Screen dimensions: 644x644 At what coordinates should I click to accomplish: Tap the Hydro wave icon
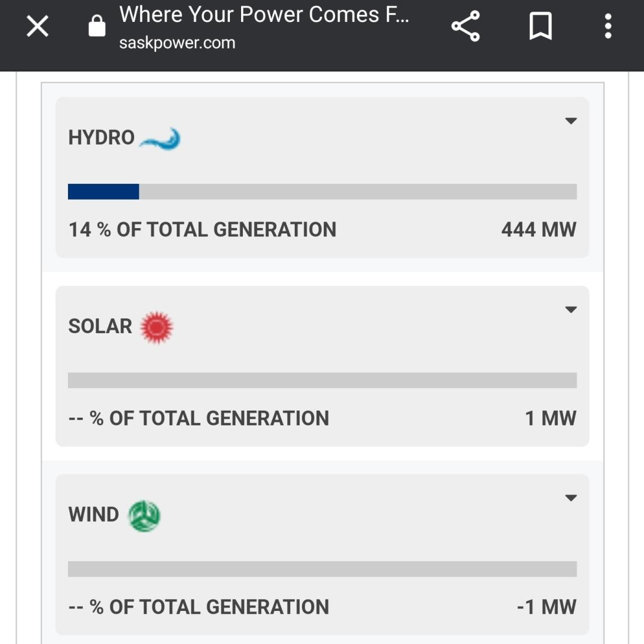click(x=160, y=139)
